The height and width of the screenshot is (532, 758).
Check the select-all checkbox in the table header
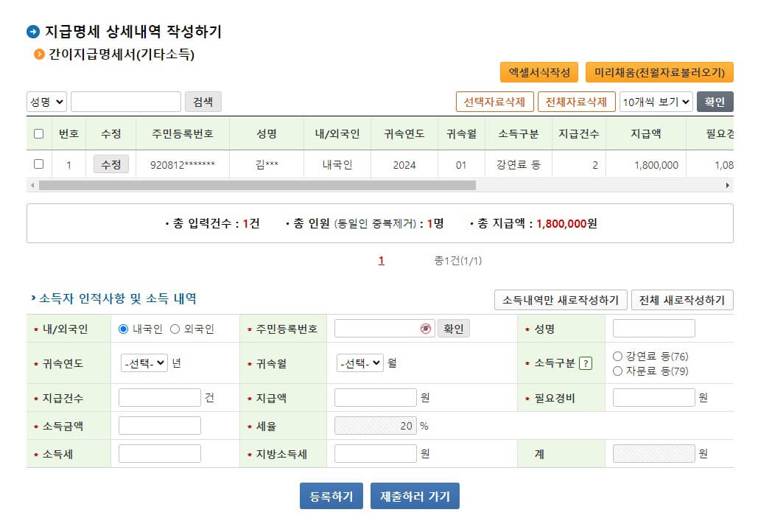pos(39,133)
